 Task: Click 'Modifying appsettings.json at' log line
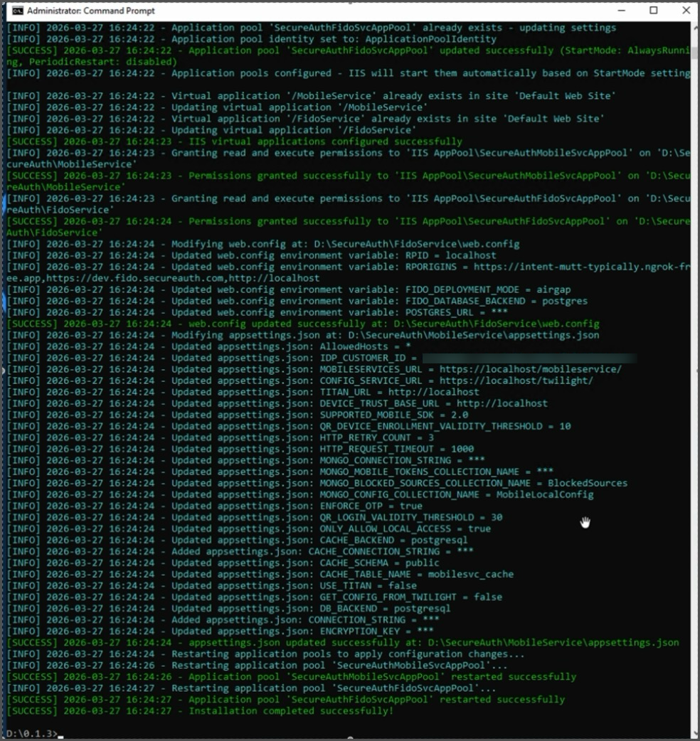click(x=303, y=335)
